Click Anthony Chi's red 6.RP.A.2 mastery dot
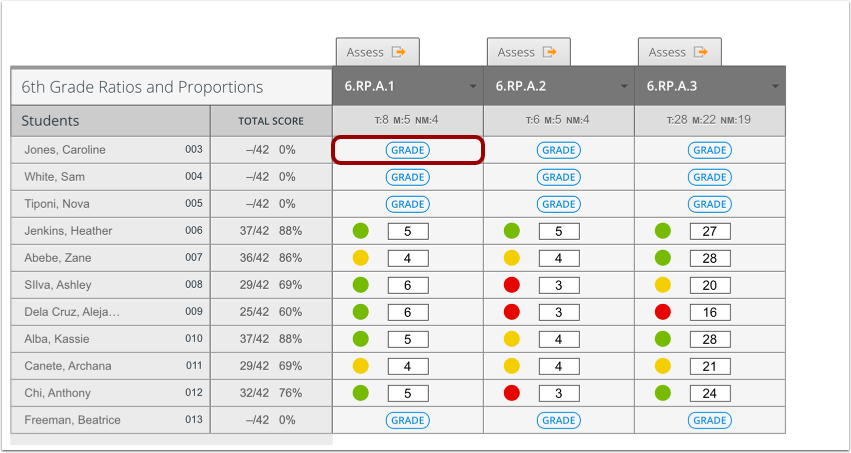Viewport: 851px width, 453px height. click(x=511, y=393)
